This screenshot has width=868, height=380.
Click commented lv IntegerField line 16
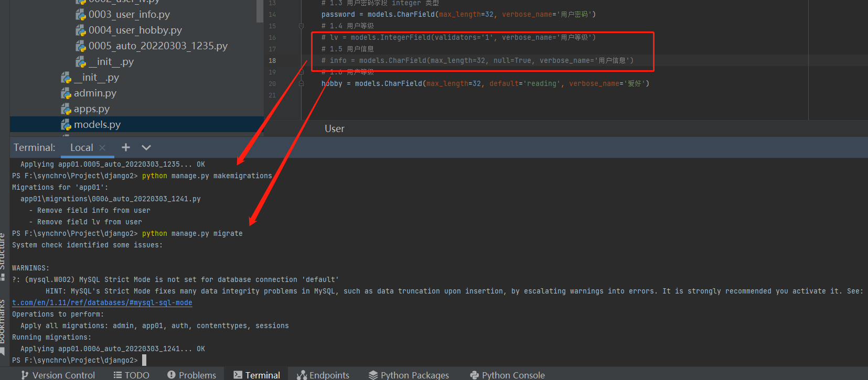(x=458, y=38)
